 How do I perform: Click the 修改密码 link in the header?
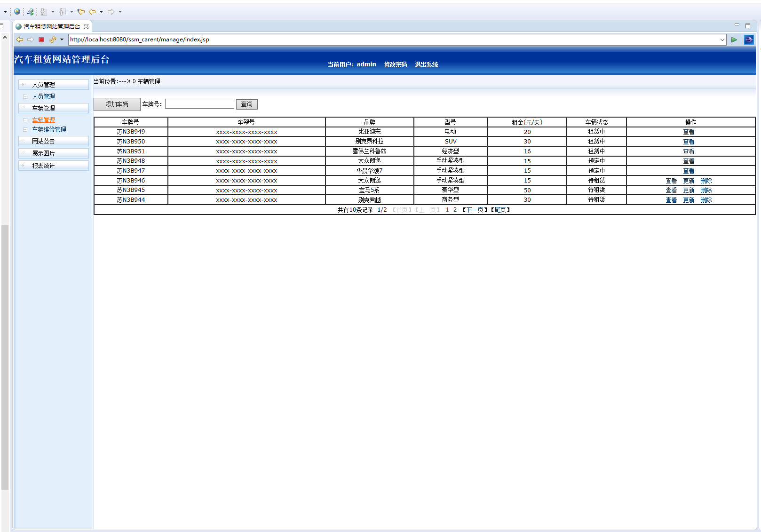click(x=396, y=64)
